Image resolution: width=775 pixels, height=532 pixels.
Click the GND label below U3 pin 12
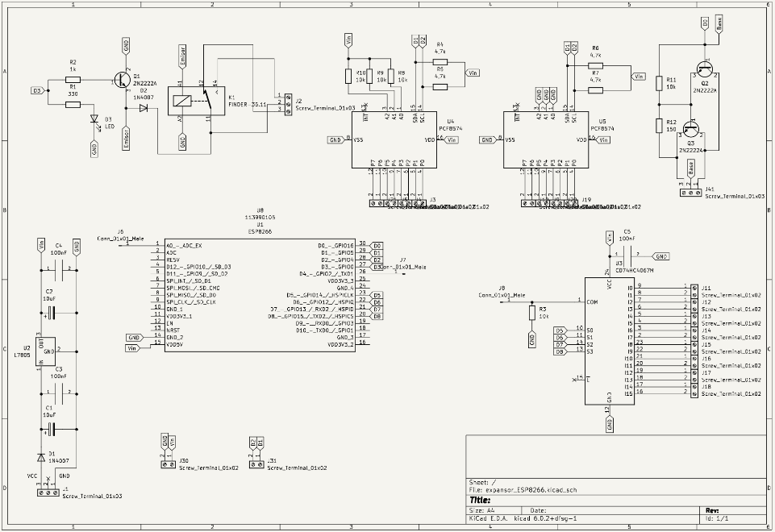[x=609, y=424]
